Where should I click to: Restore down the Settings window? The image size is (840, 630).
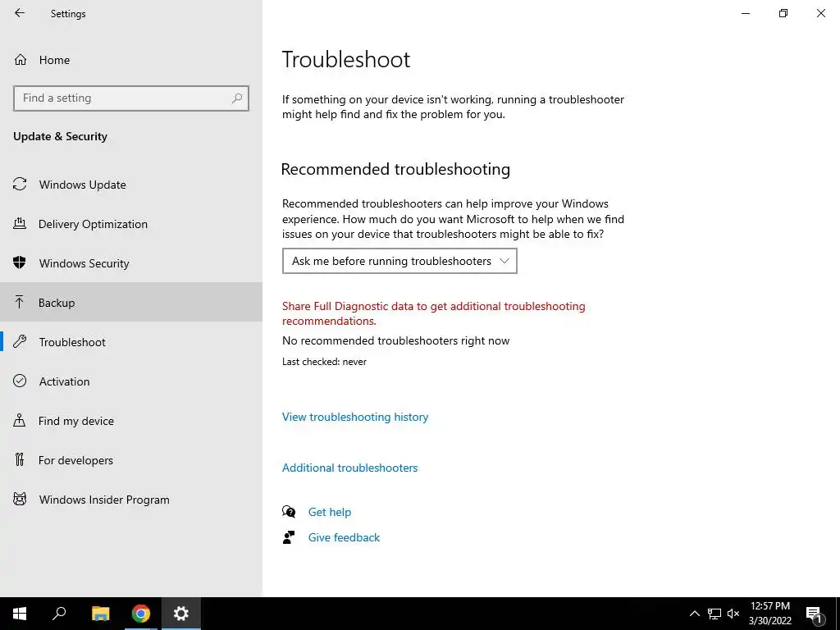(x=783, y=13)
